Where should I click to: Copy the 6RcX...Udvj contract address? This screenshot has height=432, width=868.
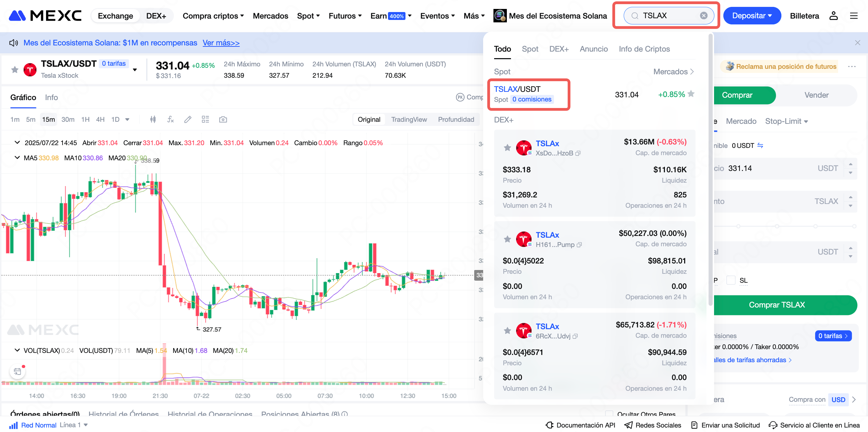click(575, 336)
